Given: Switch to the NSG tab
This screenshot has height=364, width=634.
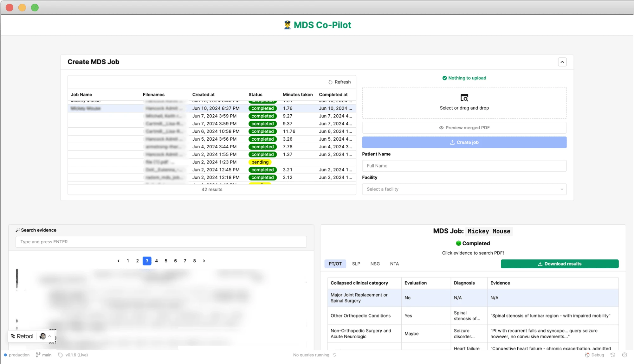Looking at the screenshot, I should click(x=375, y=264).
